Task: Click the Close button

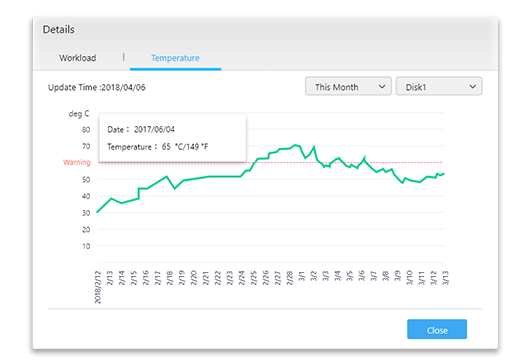Action: [x=437, y=329]
